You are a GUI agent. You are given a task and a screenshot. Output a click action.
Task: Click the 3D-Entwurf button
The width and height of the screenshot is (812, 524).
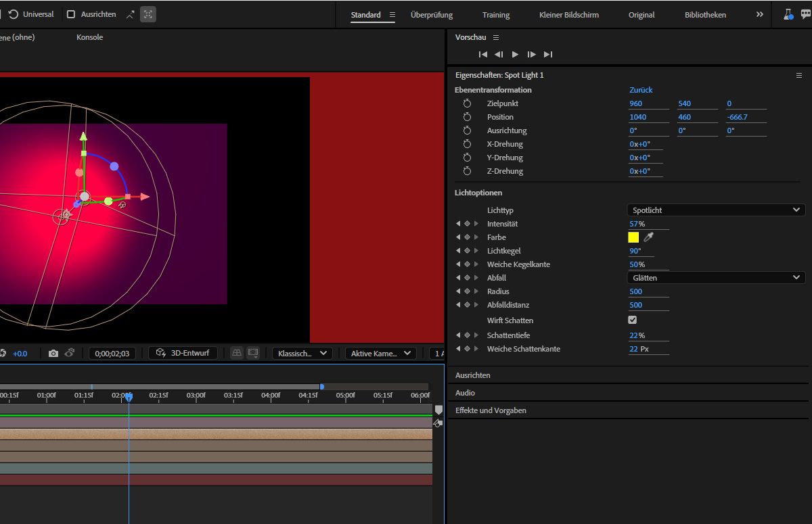point(183,353)
